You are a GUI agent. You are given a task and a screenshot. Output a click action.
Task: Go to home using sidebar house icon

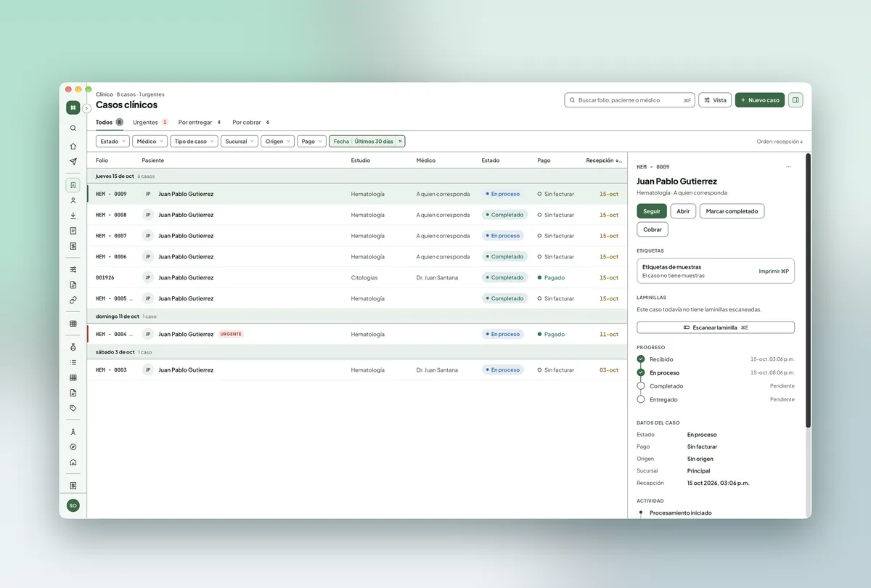click(73, 146)
